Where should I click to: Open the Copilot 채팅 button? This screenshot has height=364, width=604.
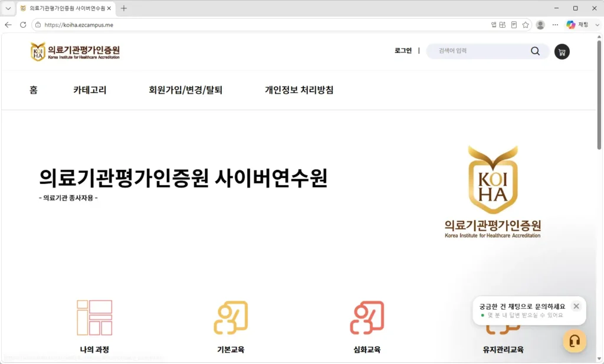[x=577, y=25]
